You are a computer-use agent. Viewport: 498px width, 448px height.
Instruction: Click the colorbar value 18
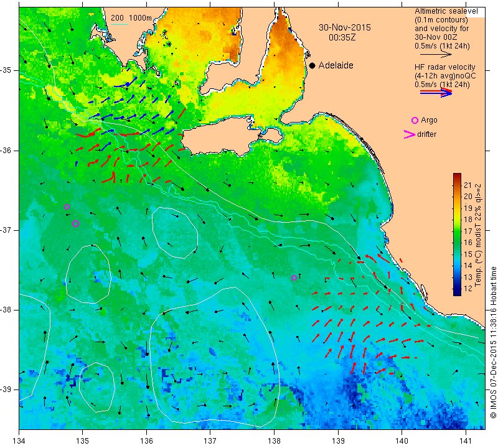click(468, 220)
